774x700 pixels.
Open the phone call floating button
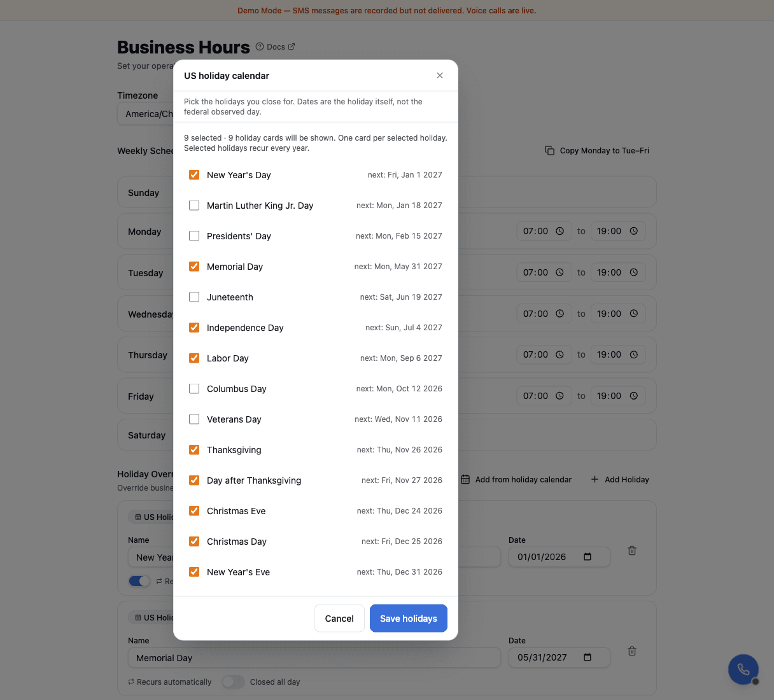743,669
